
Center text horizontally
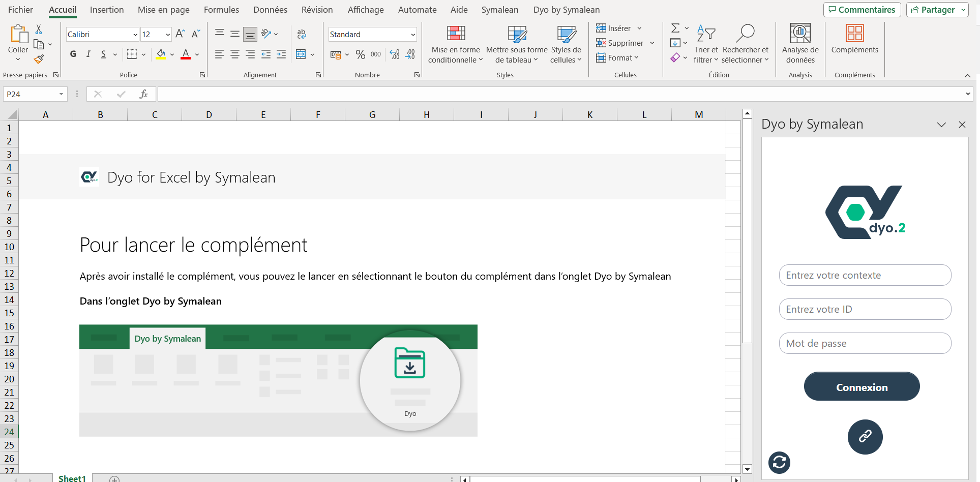click(x=235, y=54)
